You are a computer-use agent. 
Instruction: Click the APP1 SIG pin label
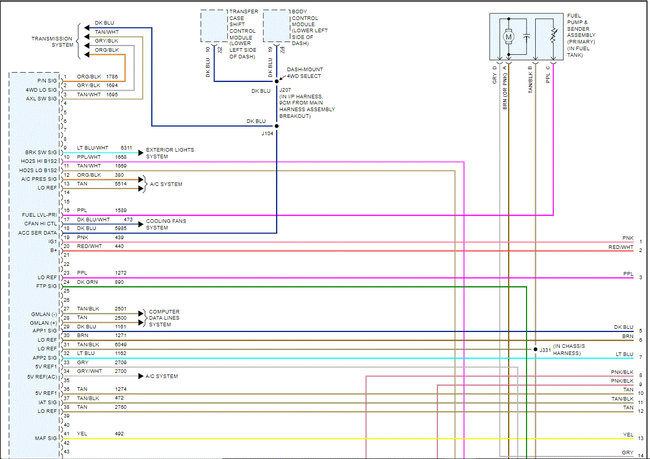(45, 331)
